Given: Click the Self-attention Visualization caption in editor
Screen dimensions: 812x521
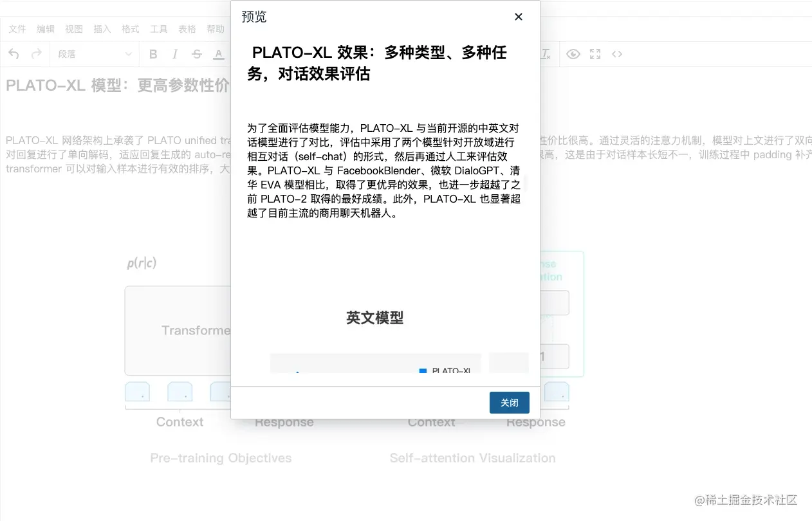Looking at the screenshot, I should (x=472, y=458).
